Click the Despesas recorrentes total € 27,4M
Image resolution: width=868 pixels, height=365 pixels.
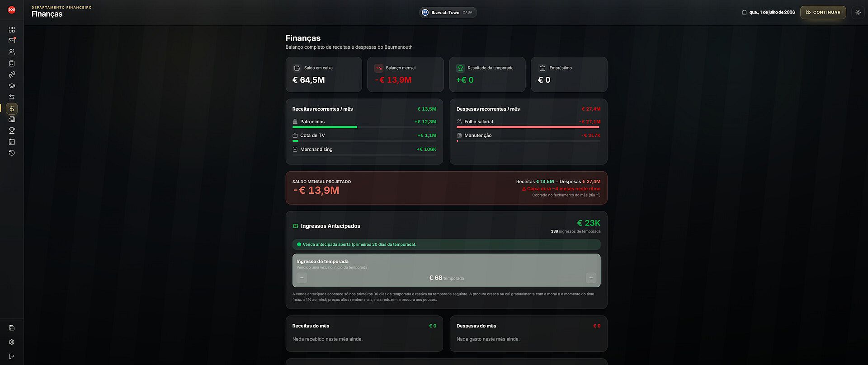591,109
